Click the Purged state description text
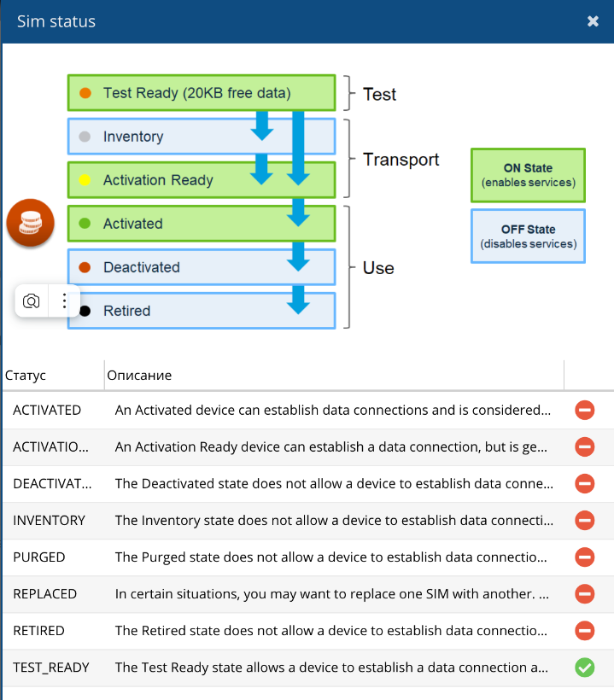This screenshot has width=614, height=700. (333, 557)
